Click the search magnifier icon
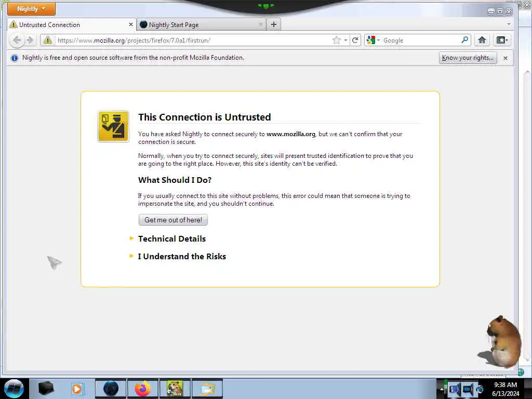Viewport: 532px width, 399px height. tap(465, 40)
